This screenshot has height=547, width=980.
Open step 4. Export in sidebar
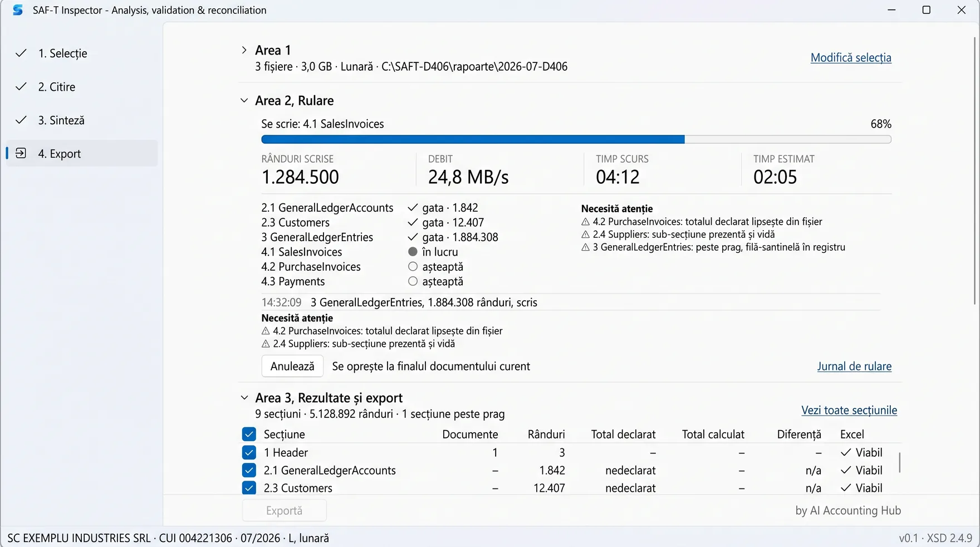click(82, 153)
